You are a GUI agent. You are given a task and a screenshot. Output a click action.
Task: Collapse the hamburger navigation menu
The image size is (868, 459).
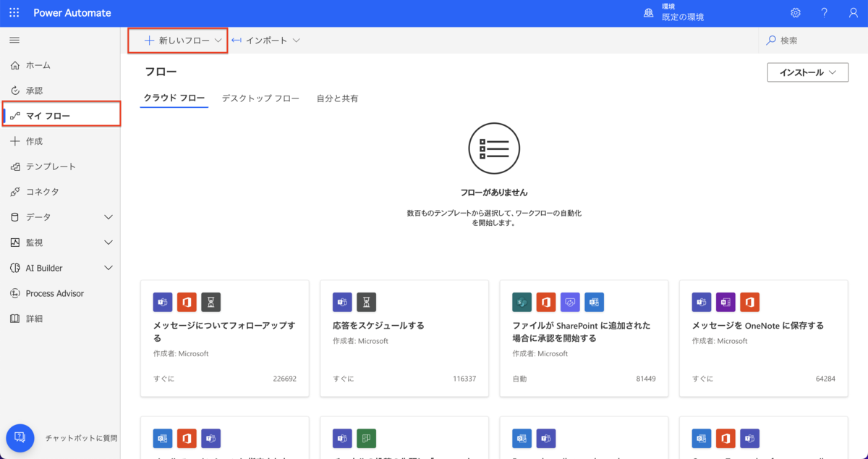pyautogui.click(x=14, y=40)
